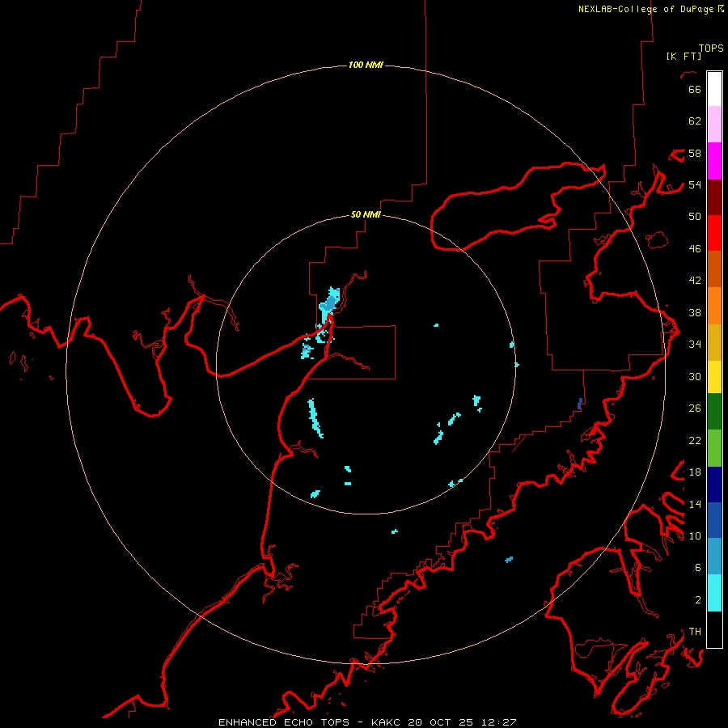Select the 2 scale label
728x728 pixels.
[698, 600]
